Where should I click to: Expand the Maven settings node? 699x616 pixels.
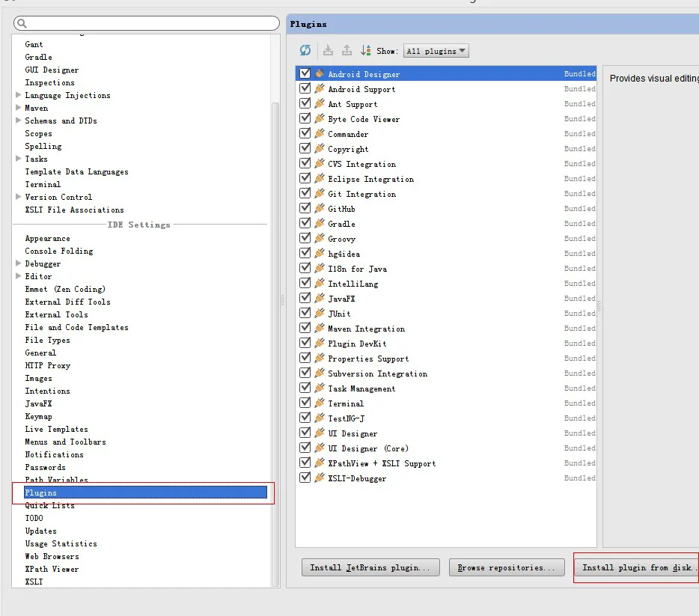(18, 108)
